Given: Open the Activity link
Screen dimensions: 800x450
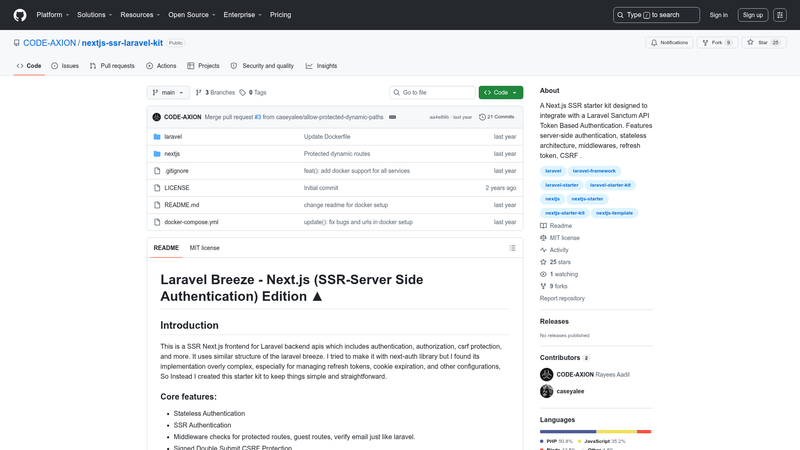Looking at the screenshot, I should 554,250.
